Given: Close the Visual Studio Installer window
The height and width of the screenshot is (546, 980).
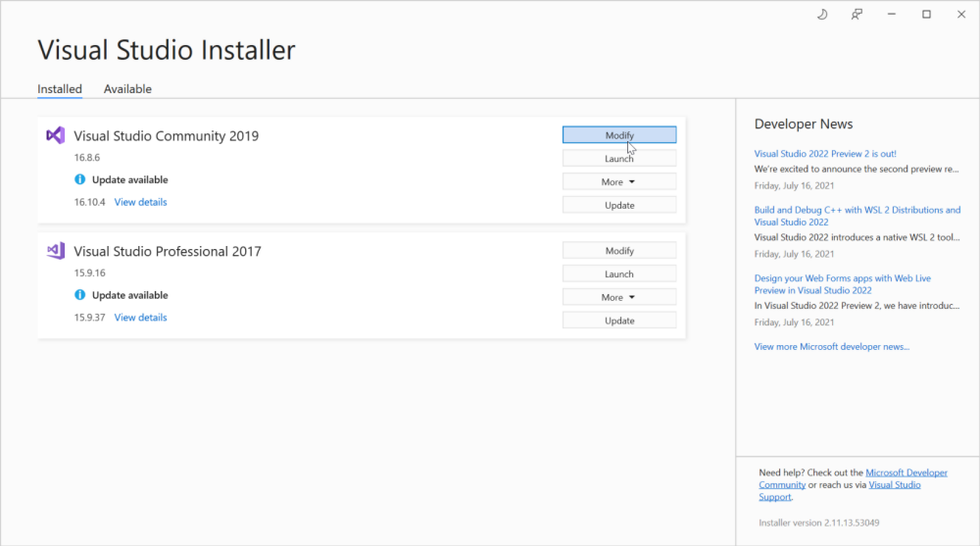Looking at the screenshot, I should [961, 15].
